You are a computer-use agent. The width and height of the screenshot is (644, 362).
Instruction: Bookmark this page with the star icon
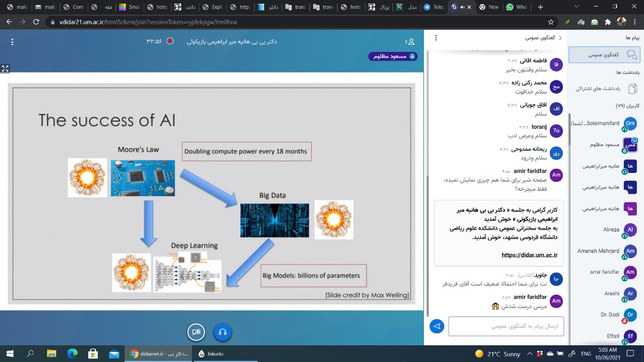coord(551,21)
